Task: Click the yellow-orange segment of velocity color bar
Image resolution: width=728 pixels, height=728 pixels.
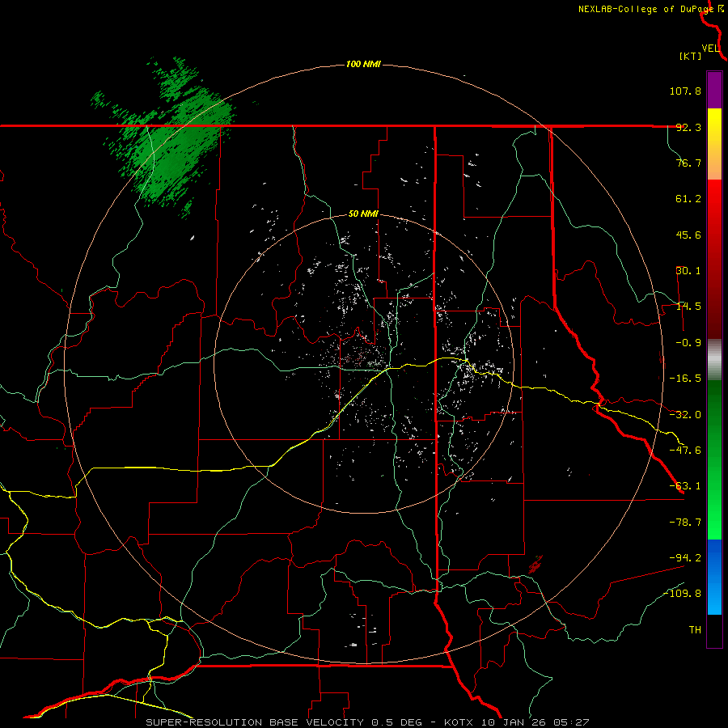Action: click(714, 144)
